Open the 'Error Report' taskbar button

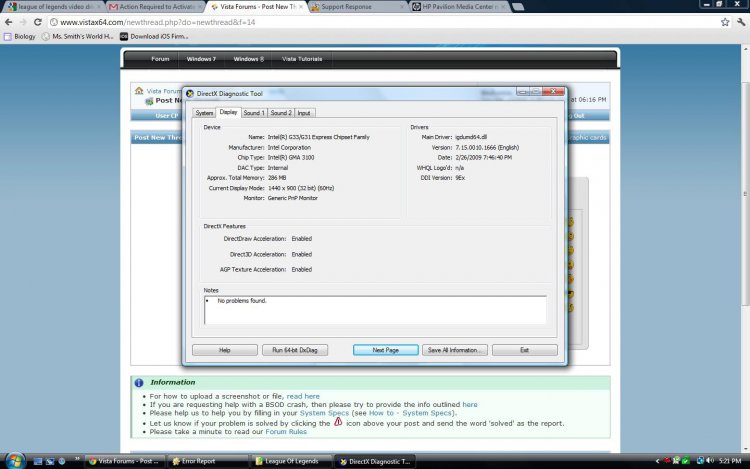[208, 461]
